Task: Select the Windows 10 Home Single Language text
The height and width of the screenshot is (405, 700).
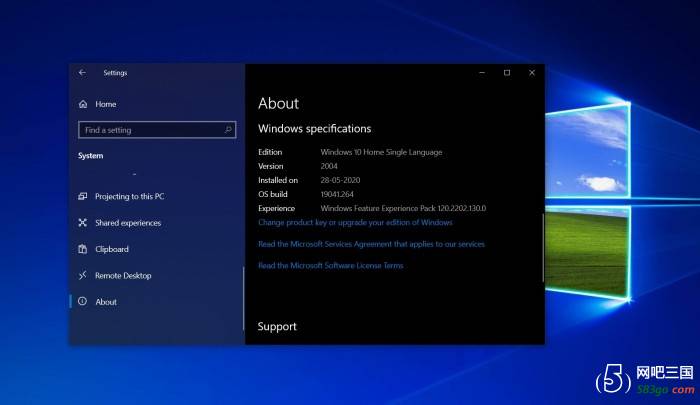Action: 381,152
